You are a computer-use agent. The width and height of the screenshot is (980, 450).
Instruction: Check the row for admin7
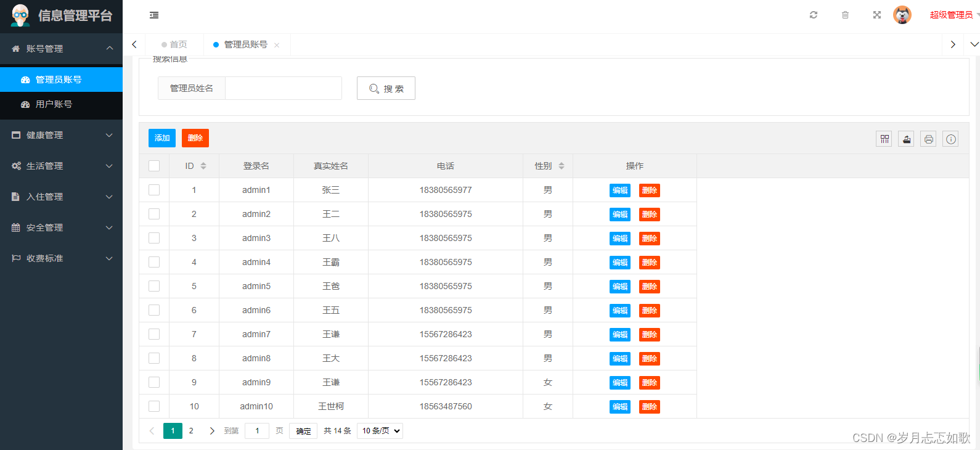coord(154,334)
